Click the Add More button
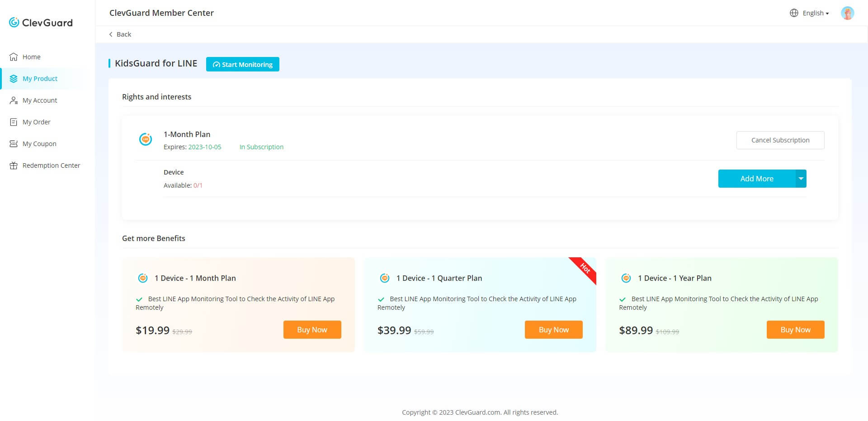The image size is (868, 421). tap(757, 179)
